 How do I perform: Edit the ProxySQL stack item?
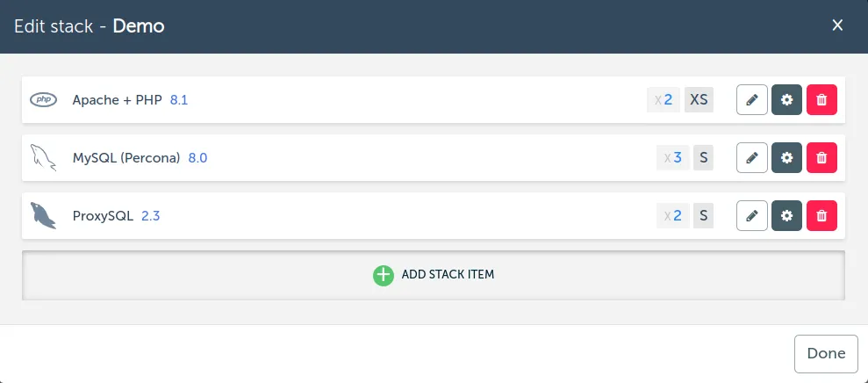click(x=751, y=216)
